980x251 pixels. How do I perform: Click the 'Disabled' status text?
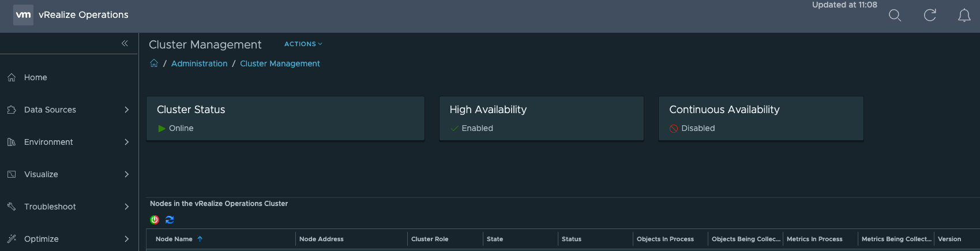coord(698,128)
